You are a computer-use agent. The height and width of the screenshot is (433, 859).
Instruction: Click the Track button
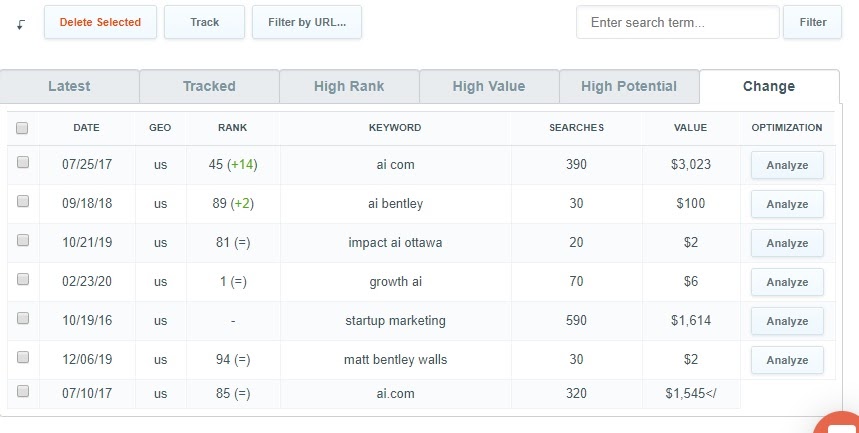[x=204, y=22]
